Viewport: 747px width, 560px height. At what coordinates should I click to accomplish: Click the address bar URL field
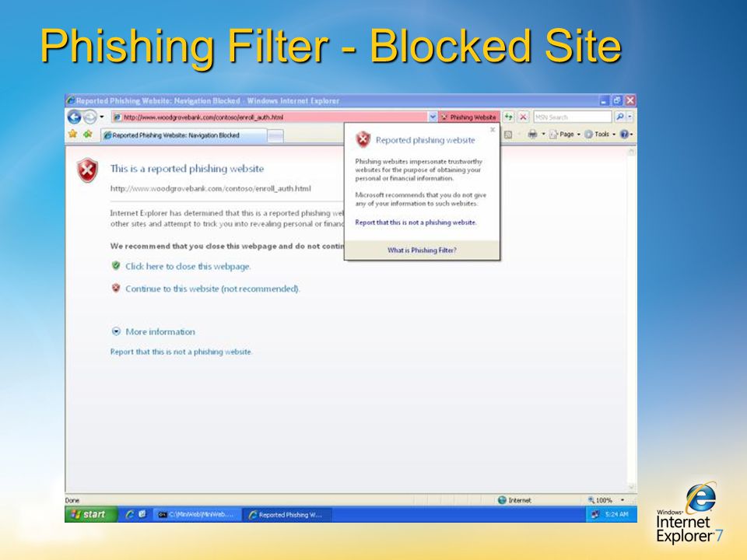pos(270,117)
